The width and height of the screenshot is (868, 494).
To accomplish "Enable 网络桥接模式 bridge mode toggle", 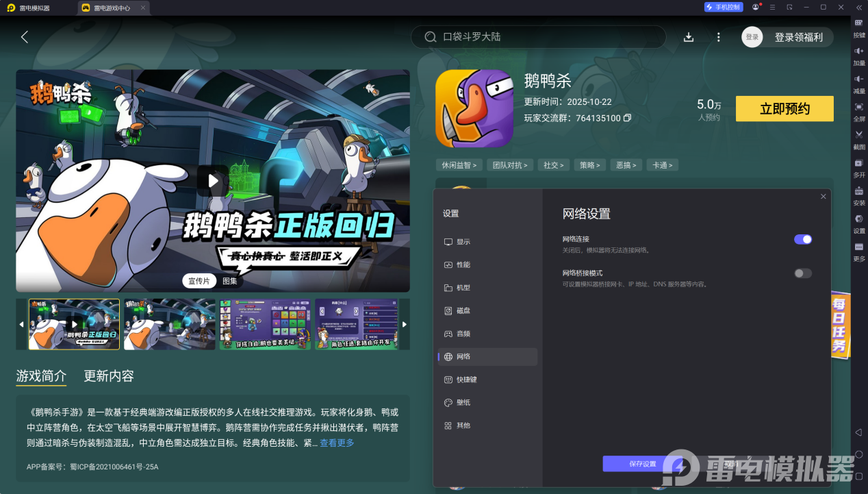I will [802, 273].
